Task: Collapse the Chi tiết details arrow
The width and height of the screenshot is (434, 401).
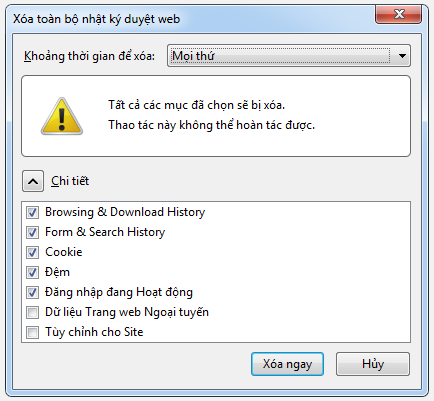Action: [33, 181]
